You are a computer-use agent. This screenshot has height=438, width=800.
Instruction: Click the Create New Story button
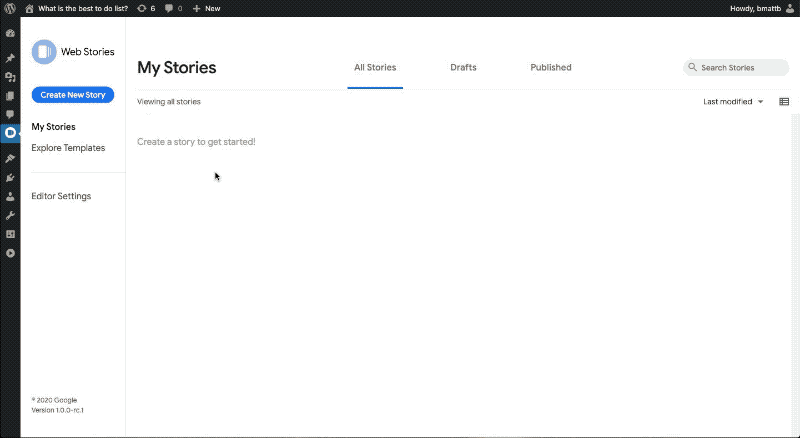tap(73, 95)
